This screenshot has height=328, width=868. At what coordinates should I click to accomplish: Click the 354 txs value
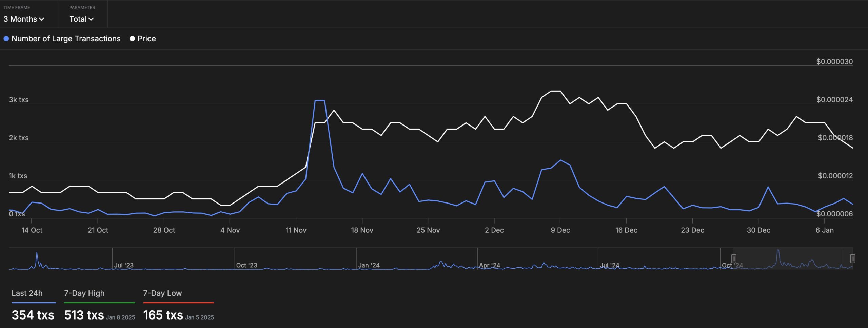(33, 315)
